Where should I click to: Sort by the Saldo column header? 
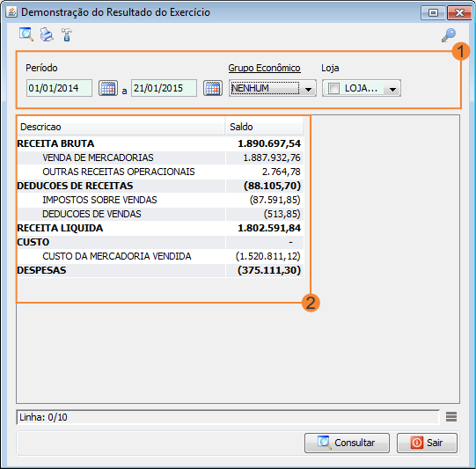pos(265,127)
